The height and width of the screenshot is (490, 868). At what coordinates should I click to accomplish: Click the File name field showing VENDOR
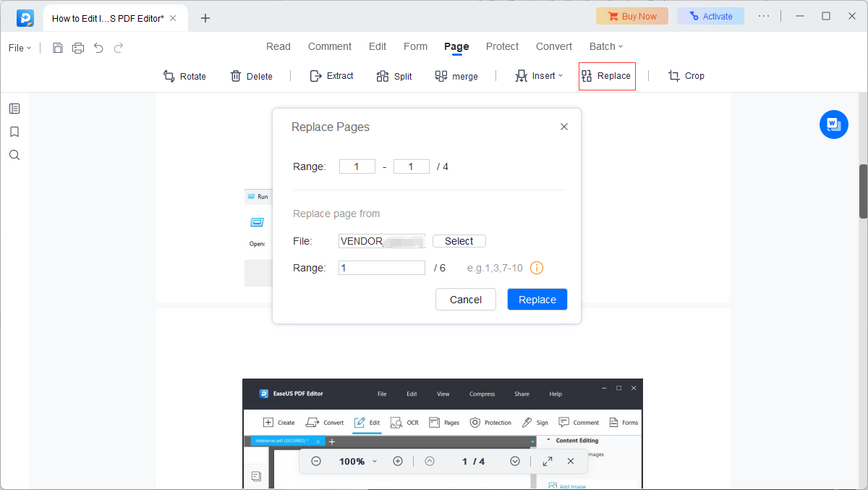point(382,241)
